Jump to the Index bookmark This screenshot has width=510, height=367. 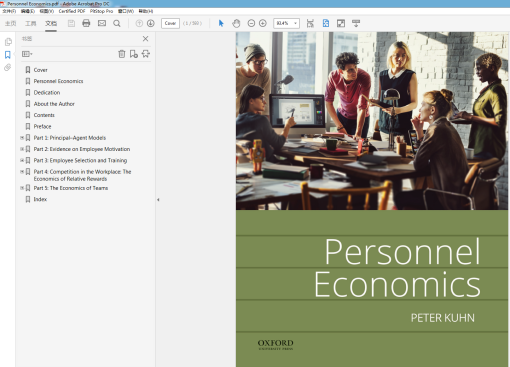[40, 199]
